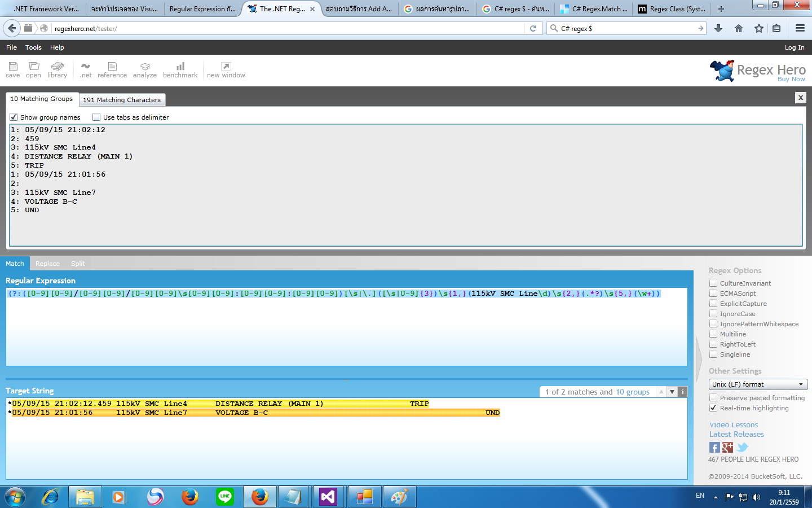This screenshot has width=812, height=508.
Task: Click the Regex Hero logo
Action: pyautogui.click(x=758, y=71)
